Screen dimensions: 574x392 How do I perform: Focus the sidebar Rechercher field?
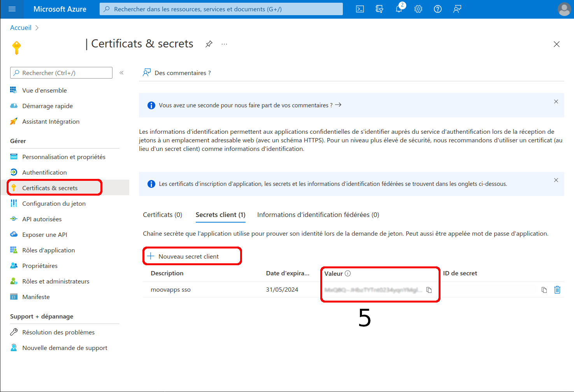(x=61, y=73)
